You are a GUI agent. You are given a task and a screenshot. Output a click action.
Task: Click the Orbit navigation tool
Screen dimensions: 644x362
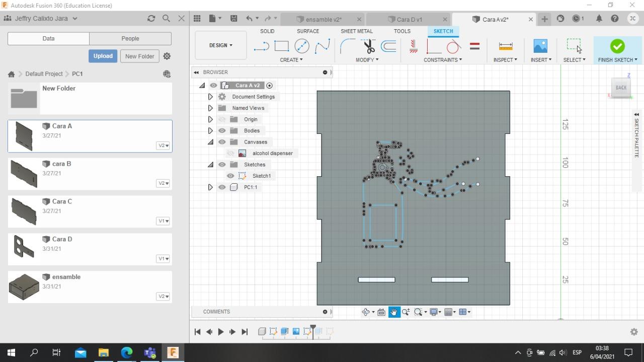pyautogui.click(x=366, y=312)
